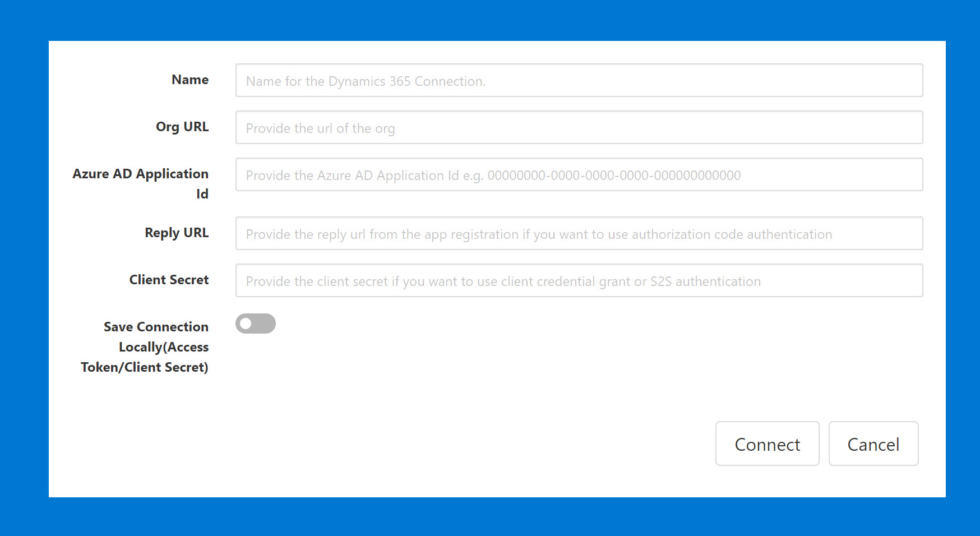Click the "Name" label
980x536 pixels.
(190, 80)
